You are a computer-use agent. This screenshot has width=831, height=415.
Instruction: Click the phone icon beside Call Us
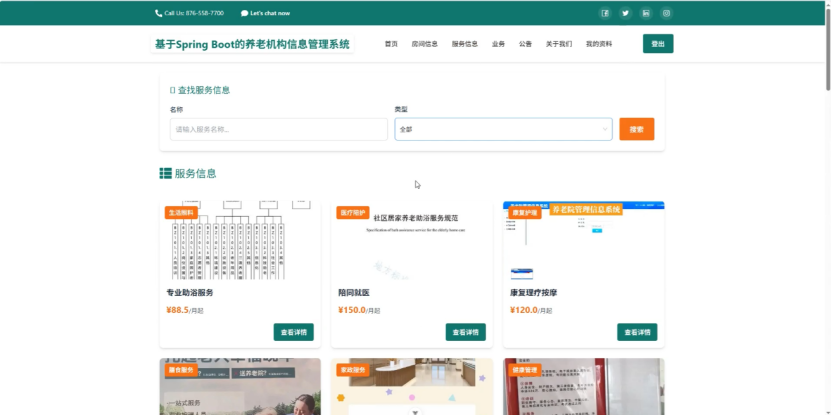click(158, 13)
